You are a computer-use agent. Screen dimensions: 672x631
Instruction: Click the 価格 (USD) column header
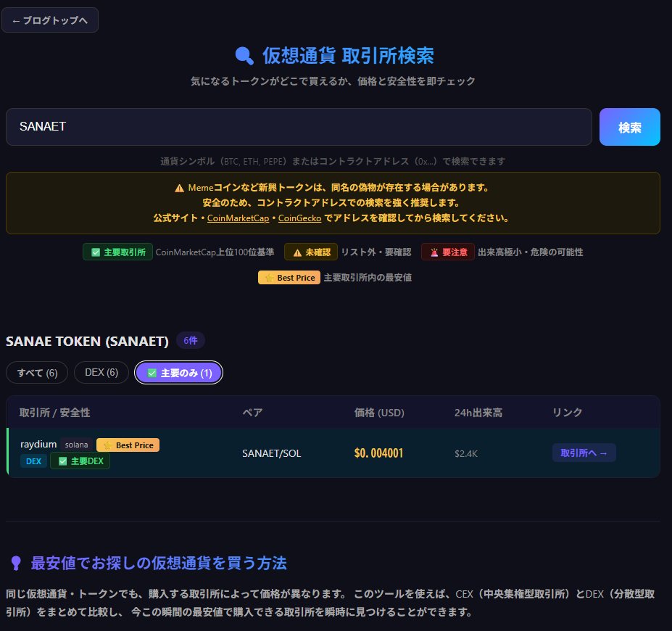tap(379, 413)
